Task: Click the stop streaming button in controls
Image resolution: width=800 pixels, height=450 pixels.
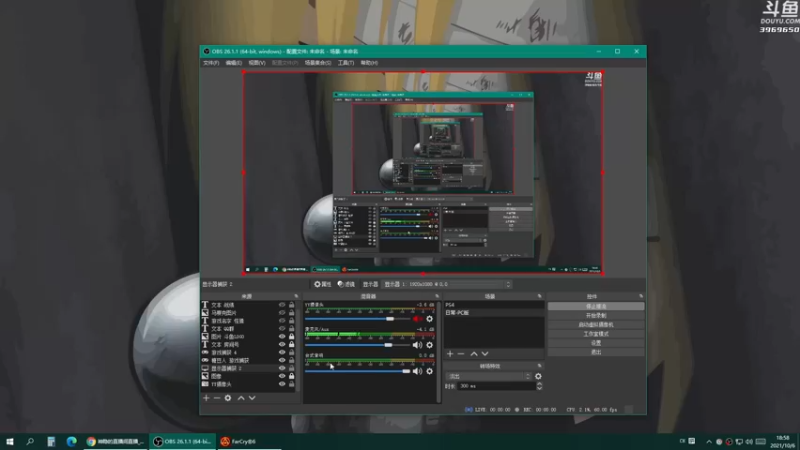Action: (x=596, y=307)
